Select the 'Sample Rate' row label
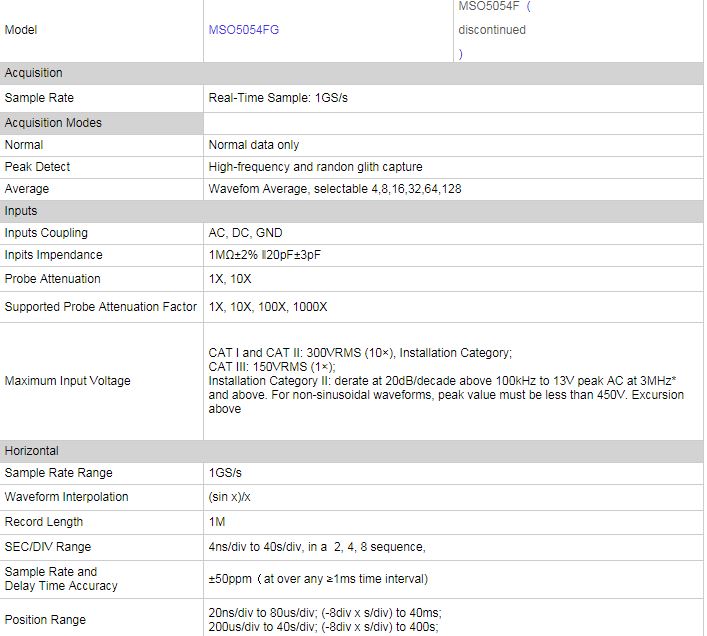This screenshot has height=636, width=707. (x=39, y=98)
